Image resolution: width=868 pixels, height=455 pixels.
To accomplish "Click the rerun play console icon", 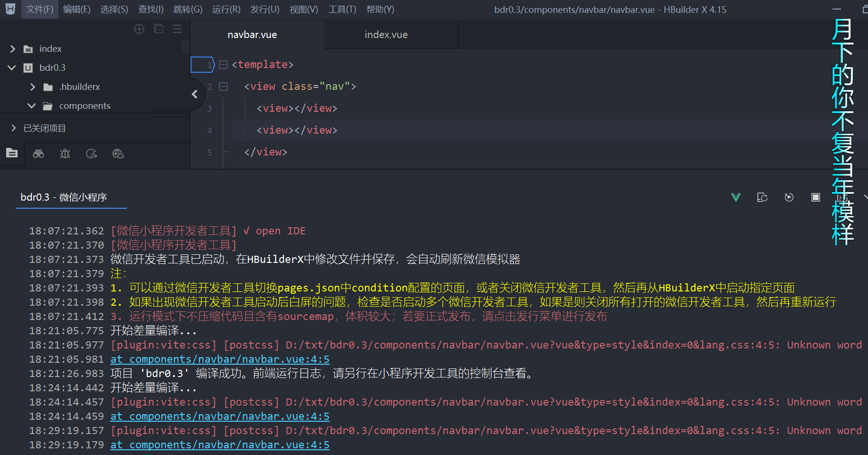I will (789, 197).
